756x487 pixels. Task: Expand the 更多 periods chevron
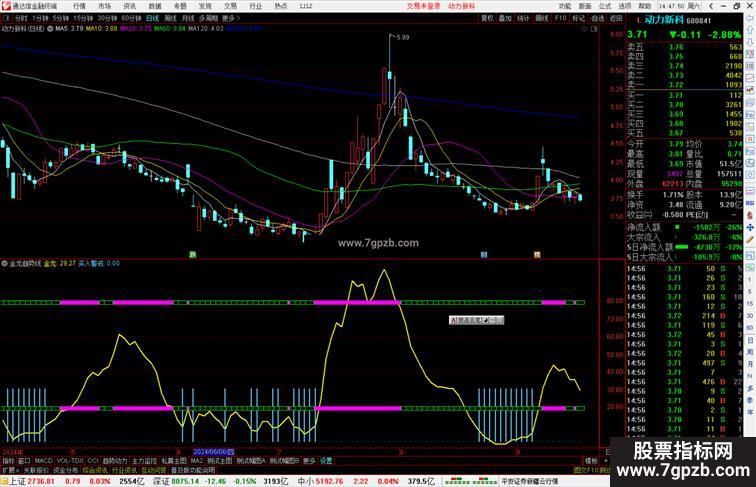coord(231,18)
